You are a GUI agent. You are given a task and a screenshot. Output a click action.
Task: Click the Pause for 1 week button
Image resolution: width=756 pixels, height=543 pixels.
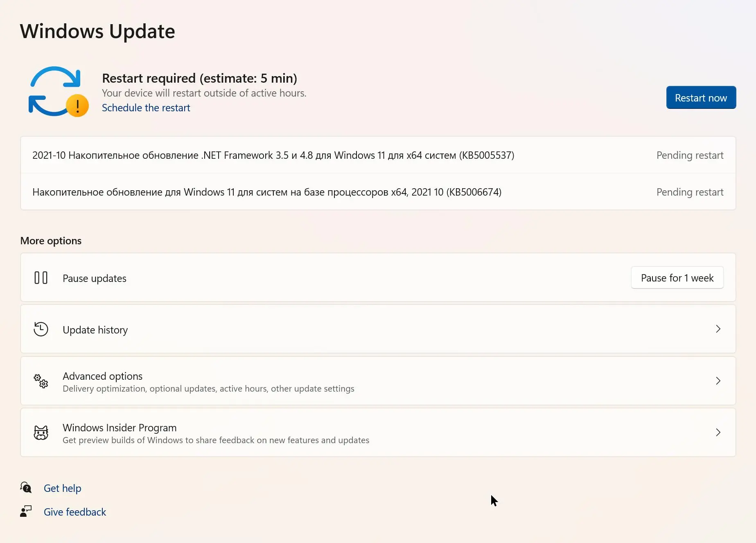pos(677,278)
